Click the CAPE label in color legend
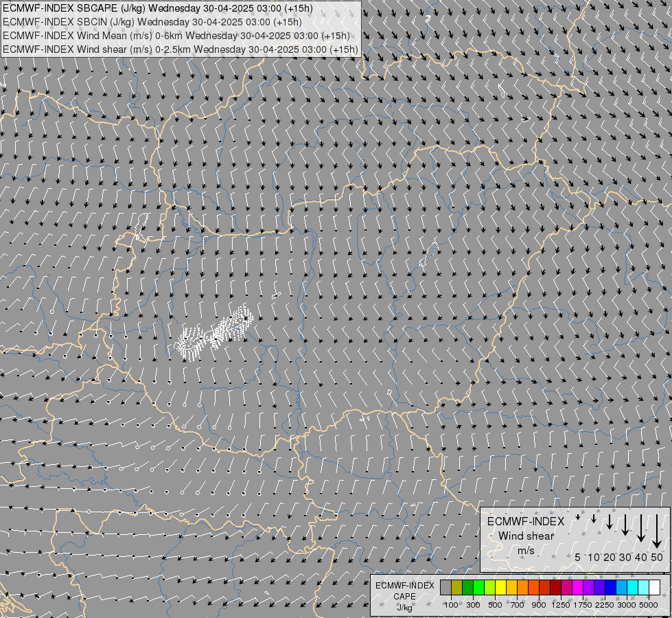This screenshot has width=672, height=618. click(x=404, y=597)
